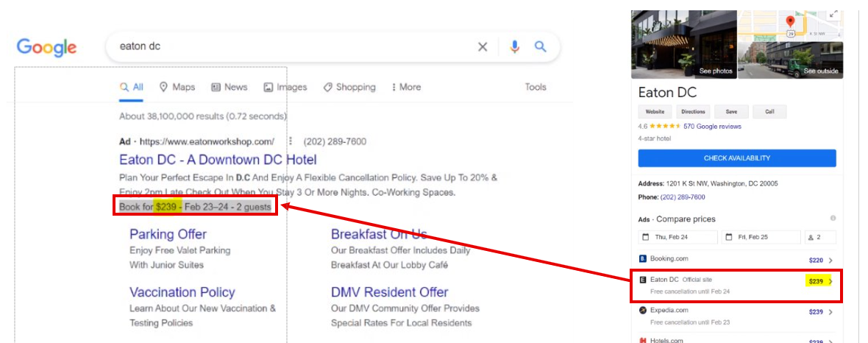868x343 pixels.
Task: Switch to the News search tab
Action: point(230,87)
